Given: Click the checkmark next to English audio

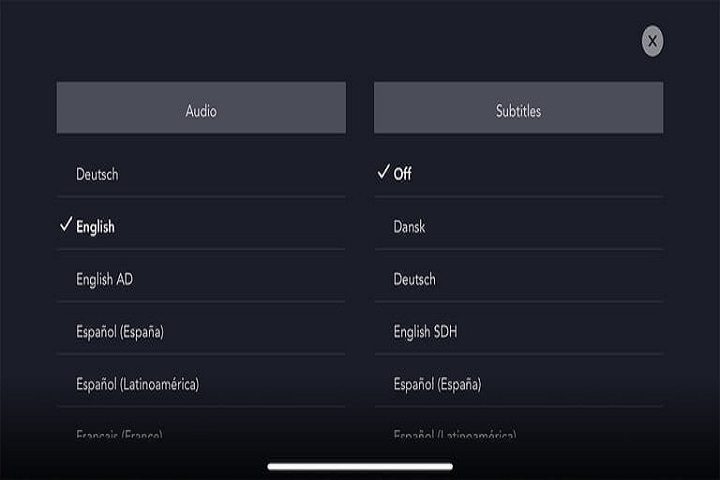Looking at the screenshot, I should pos(65,226).
